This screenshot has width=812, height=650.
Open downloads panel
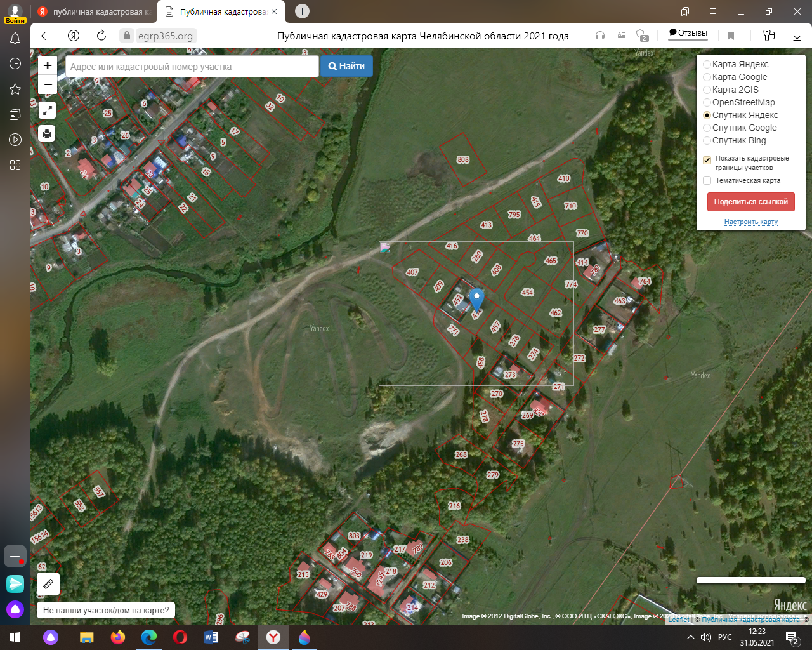coord(797,36)
